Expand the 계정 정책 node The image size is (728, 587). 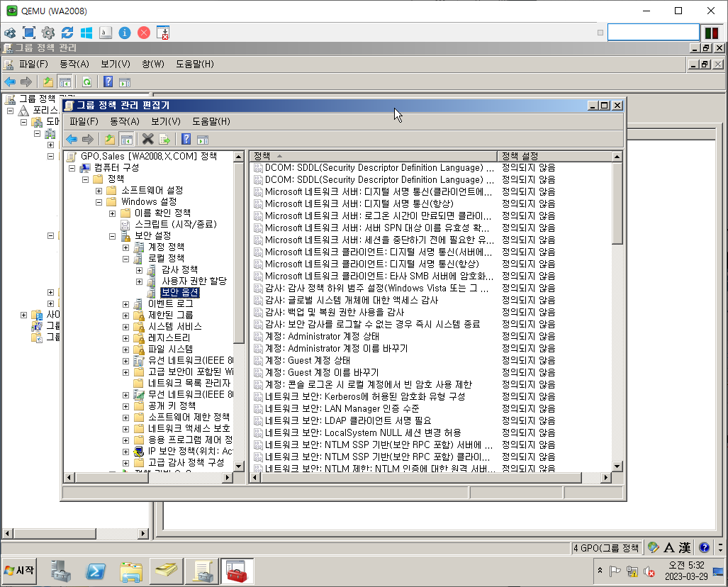[x=125, y=247]
